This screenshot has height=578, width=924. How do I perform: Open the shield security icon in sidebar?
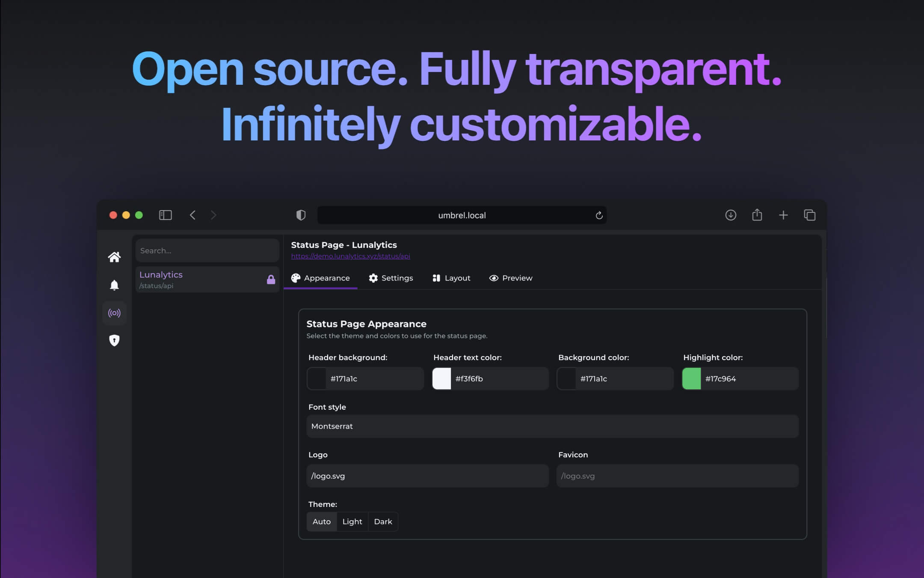click(114, 340)
